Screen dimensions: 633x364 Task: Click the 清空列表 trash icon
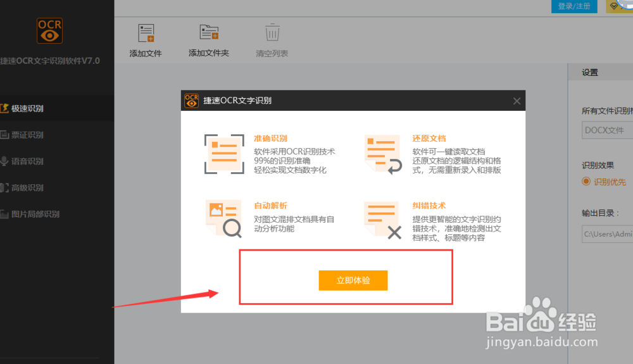pos(272,32)
